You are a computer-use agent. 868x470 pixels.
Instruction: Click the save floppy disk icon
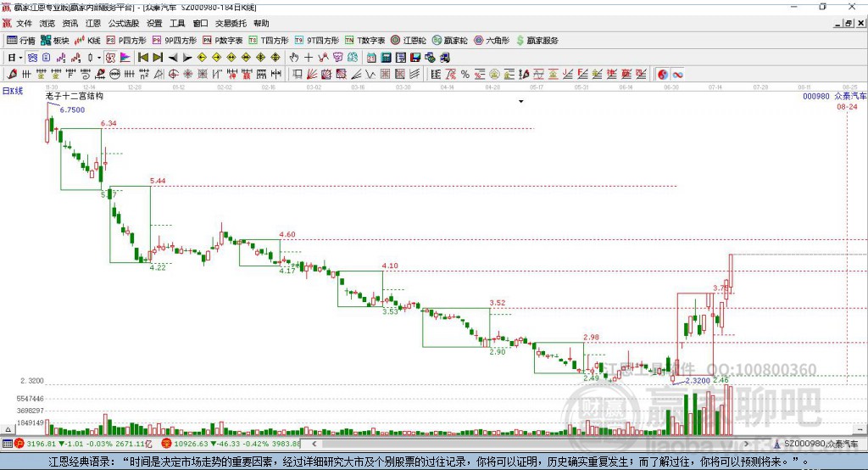coord(415,58)
